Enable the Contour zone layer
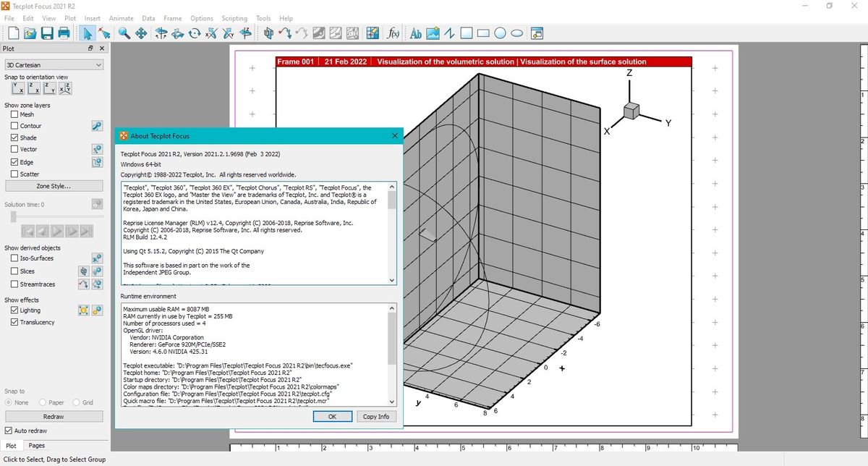 [14, 126]
